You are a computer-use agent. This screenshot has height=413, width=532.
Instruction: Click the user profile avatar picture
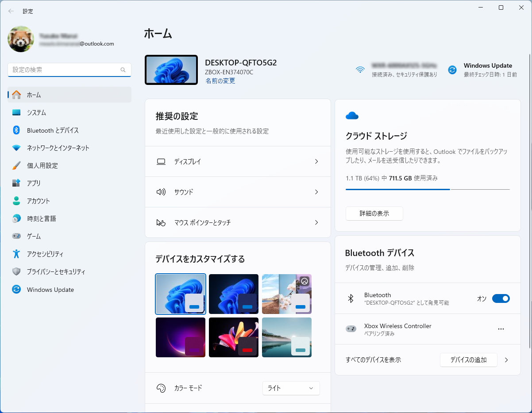coord(21,39)
